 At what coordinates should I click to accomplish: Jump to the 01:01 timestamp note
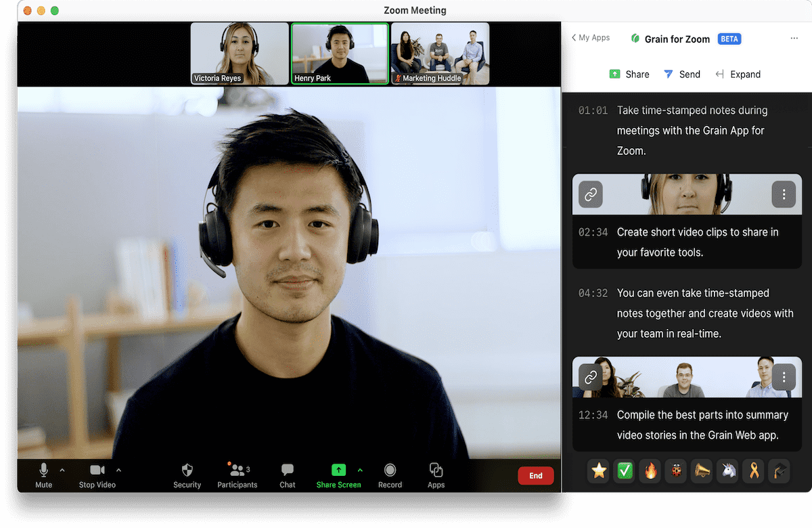[x=593, y=110]
